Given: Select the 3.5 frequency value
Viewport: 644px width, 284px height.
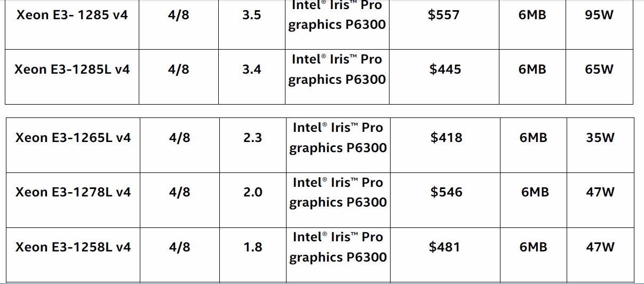Looking at the screenshot, I should click(x=251, y=15).
